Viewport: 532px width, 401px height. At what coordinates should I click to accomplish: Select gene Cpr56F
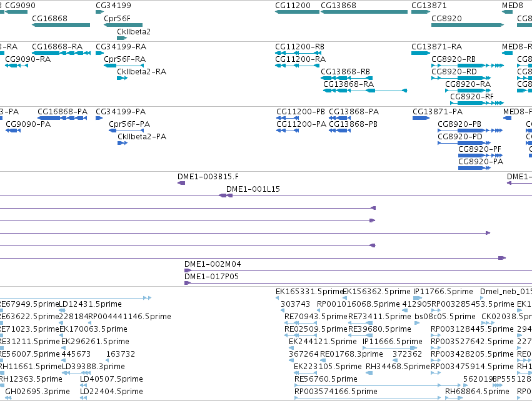pyautogui.click(x=123, y=25)
